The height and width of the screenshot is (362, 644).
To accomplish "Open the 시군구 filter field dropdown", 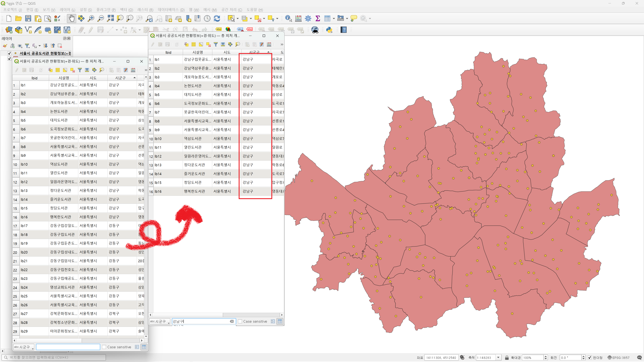I will (160, 321).
